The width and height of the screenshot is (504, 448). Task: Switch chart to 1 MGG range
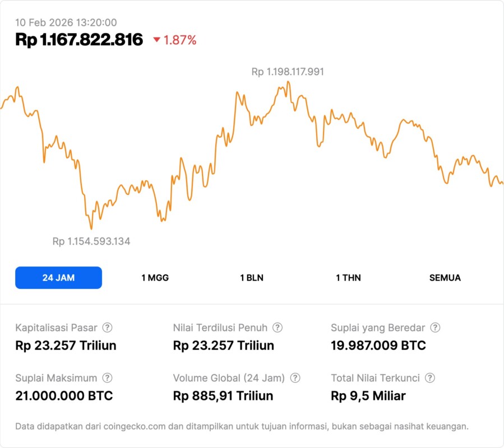point(155,278)
